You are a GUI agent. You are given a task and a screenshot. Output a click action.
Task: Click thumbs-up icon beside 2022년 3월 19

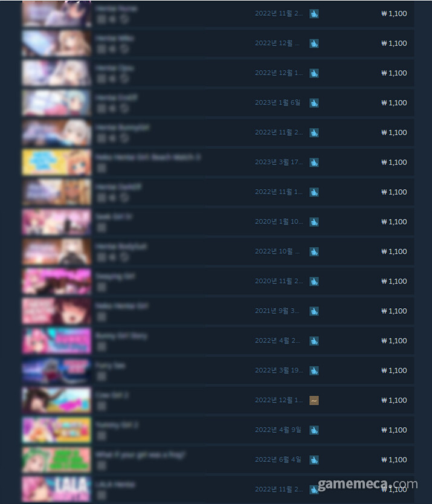pos(314,370)
